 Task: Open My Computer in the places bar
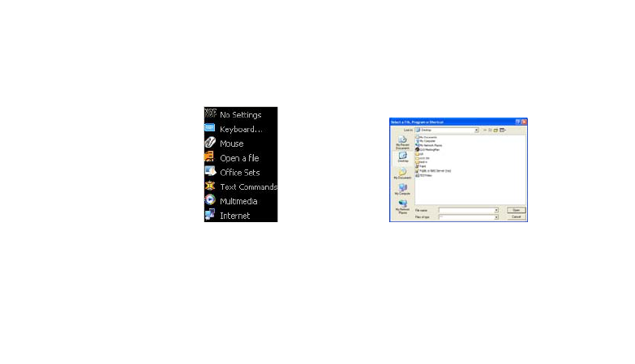(x=402, y=190)
